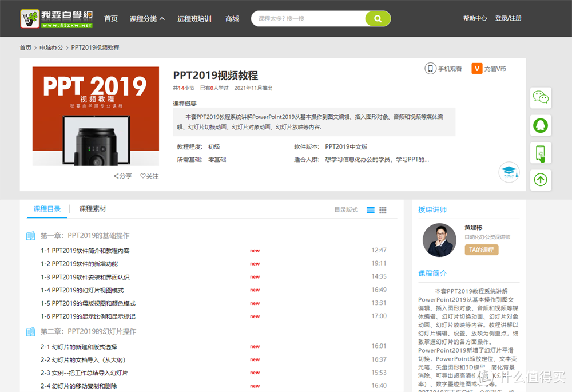
Task: Click the orange V 充值V币 icon
Action: coord(477,68)
